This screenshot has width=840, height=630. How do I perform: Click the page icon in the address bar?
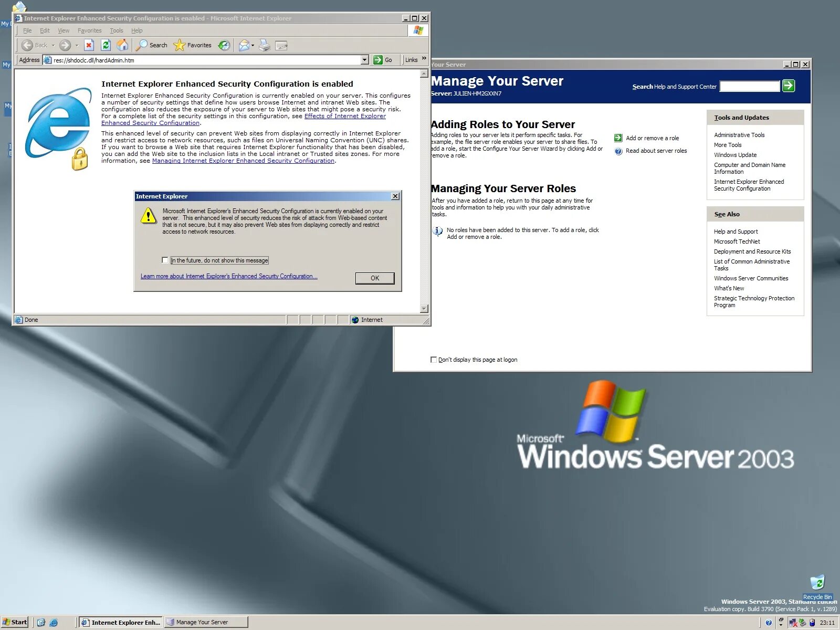pyautogui.click(x=48, y=60)
